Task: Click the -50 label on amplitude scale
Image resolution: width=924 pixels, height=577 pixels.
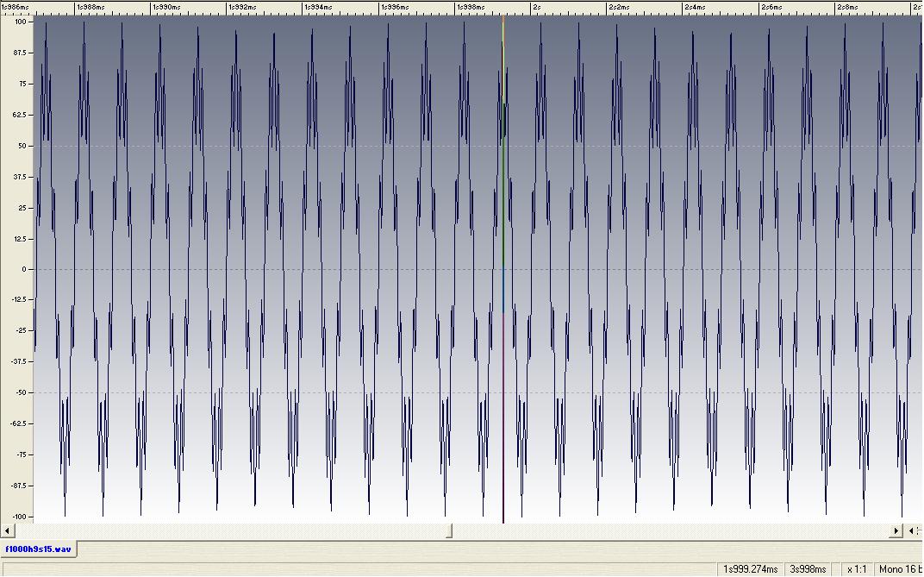Action: tap(21, 392)
